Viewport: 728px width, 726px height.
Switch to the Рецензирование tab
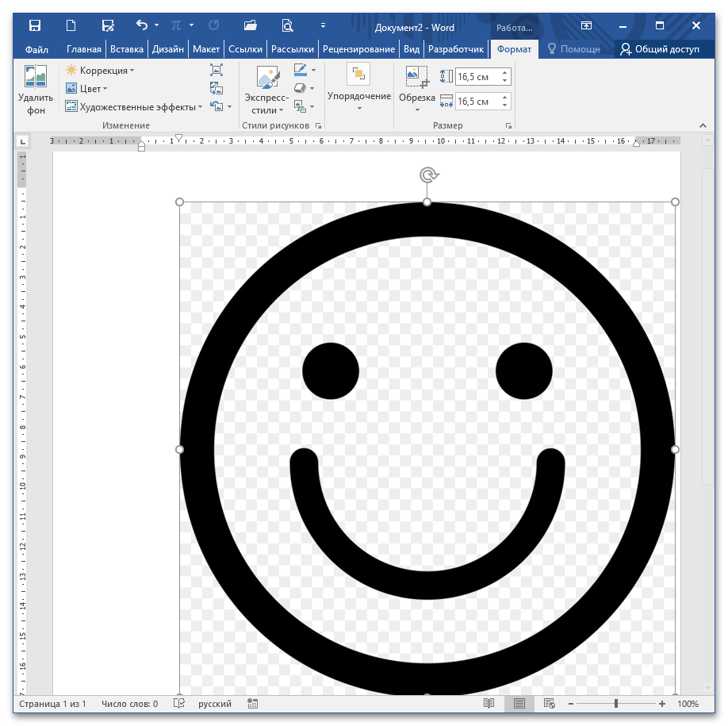[359, 49]
